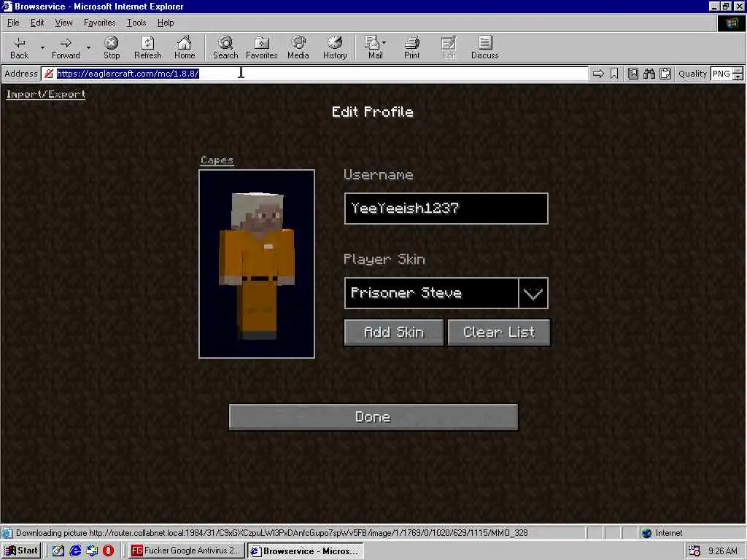The height and width of the screenshot is (560, 747).
Task: Click the Done button
Action: [373, 417]
